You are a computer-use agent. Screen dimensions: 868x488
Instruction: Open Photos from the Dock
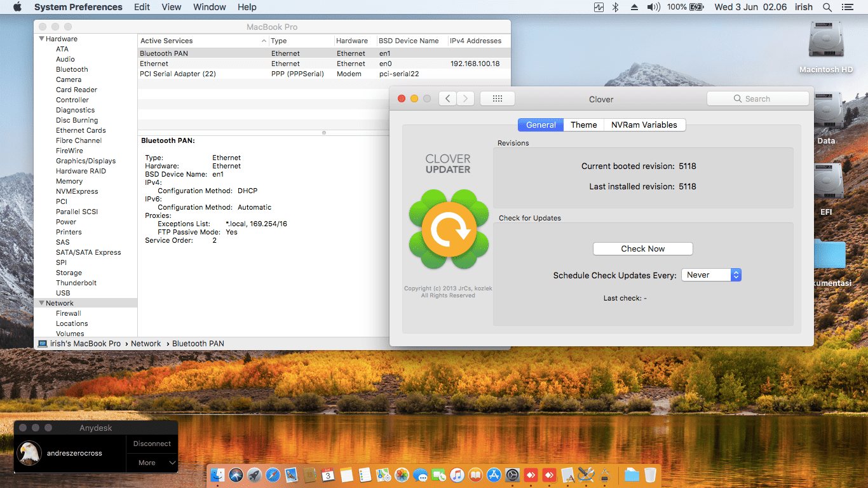click(x=402, y=475)
